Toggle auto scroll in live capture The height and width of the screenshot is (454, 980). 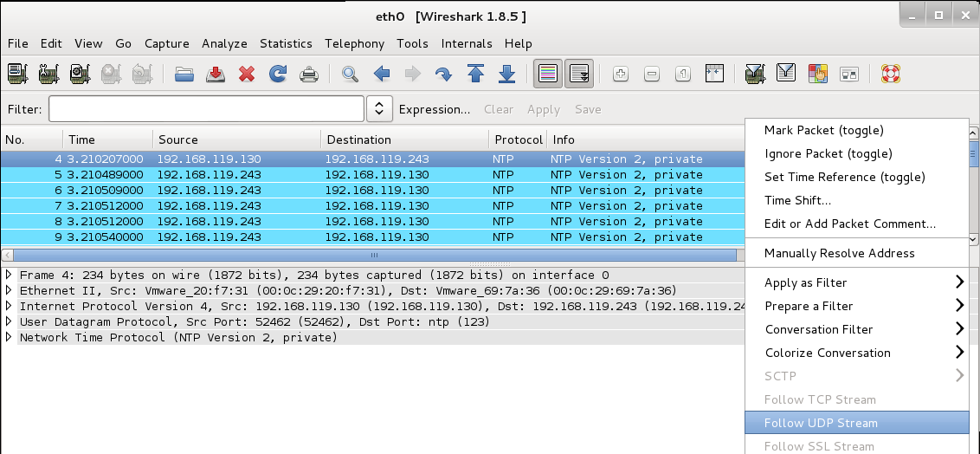(579, 75)
